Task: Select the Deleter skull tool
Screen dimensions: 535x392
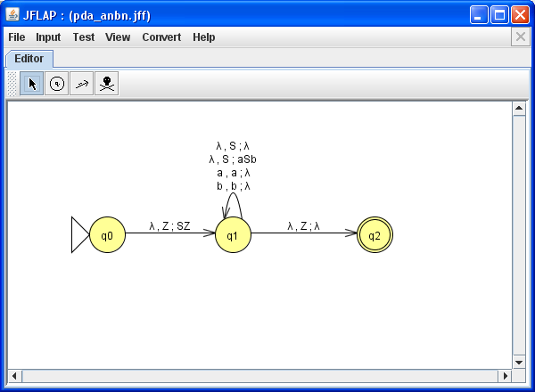Action: (x=106, y=84)
